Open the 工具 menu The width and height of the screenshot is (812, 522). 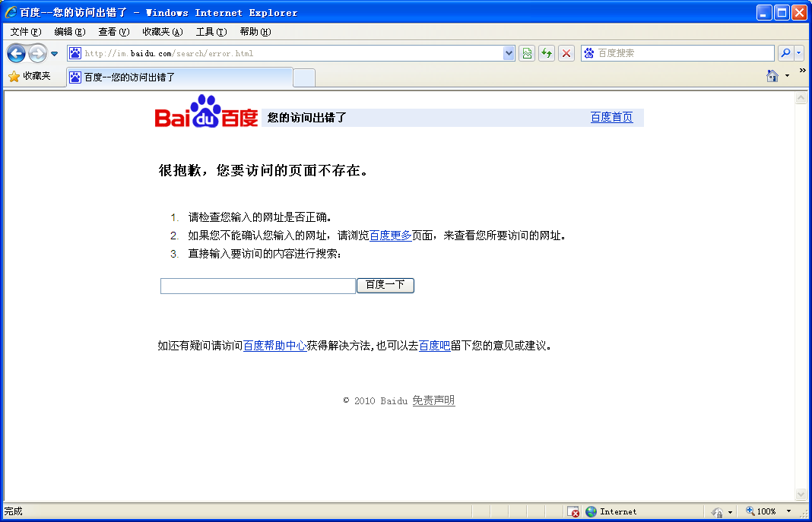[211, 32]
